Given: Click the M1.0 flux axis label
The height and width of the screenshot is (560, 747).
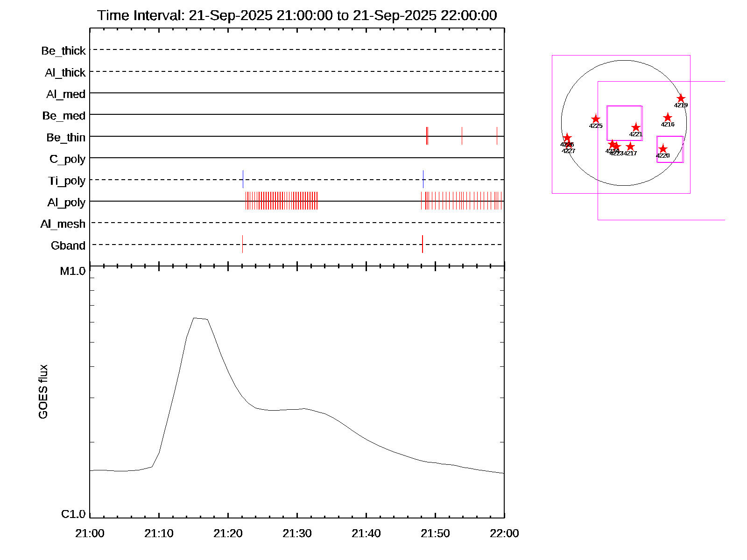Looking at the screenshot, I should (x=73, y=271).
